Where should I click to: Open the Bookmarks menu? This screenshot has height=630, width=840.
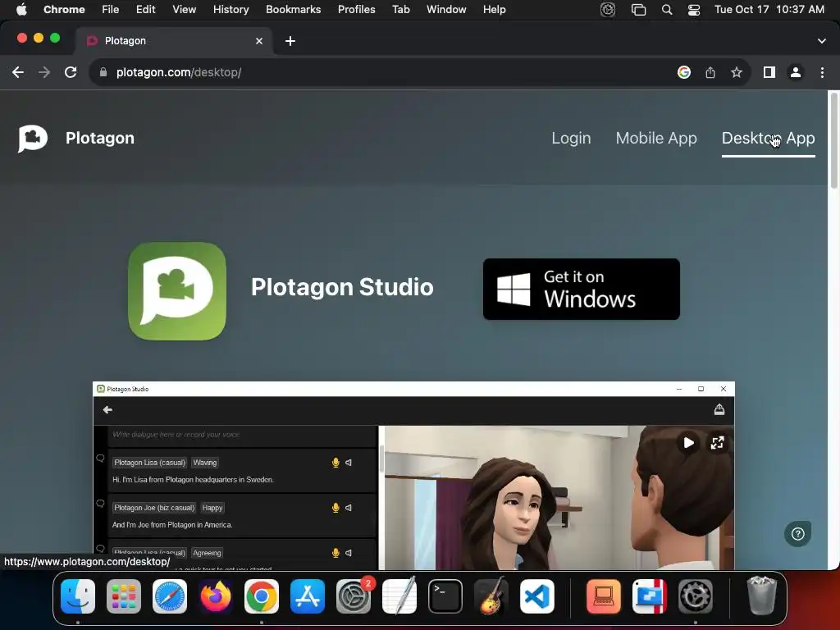point(294,10)
